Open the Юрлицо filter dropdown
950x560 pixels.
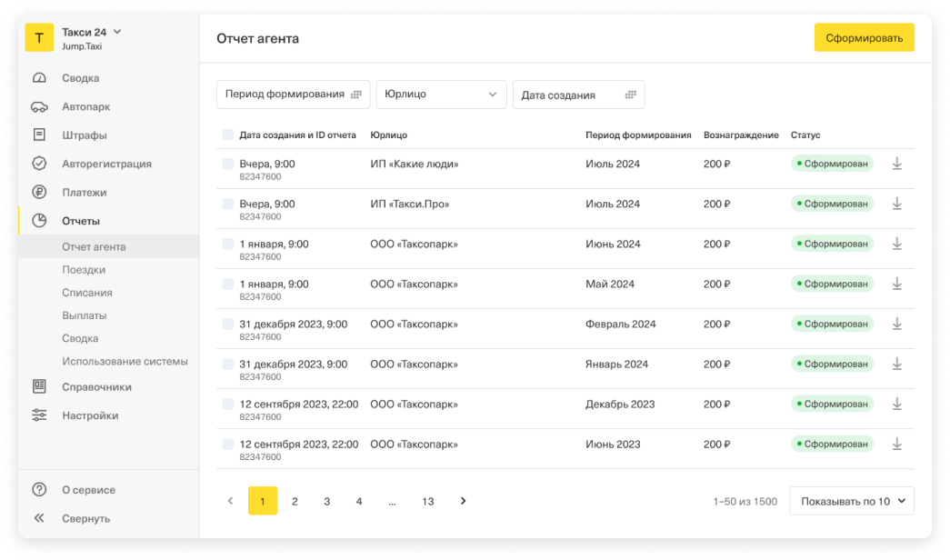[441, 95]
